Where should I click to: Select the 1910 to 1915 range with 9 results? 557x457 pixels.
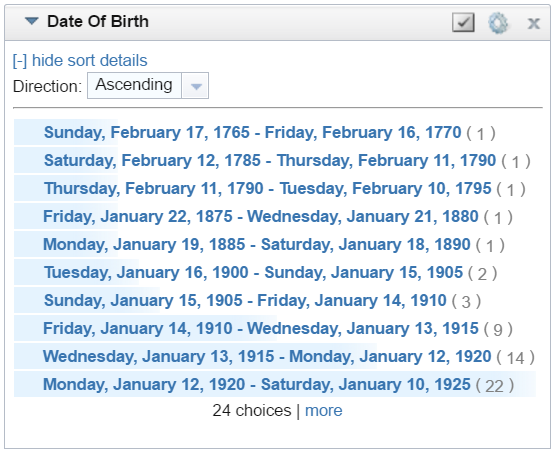[x=261, y=328]
